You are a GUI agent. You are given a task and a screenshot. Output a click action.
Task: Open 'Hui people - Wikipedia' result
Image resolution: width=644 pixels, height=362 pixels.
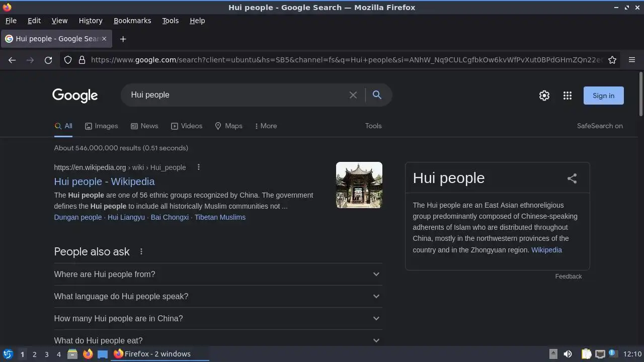pyautogui.click(x=104, y=182)
